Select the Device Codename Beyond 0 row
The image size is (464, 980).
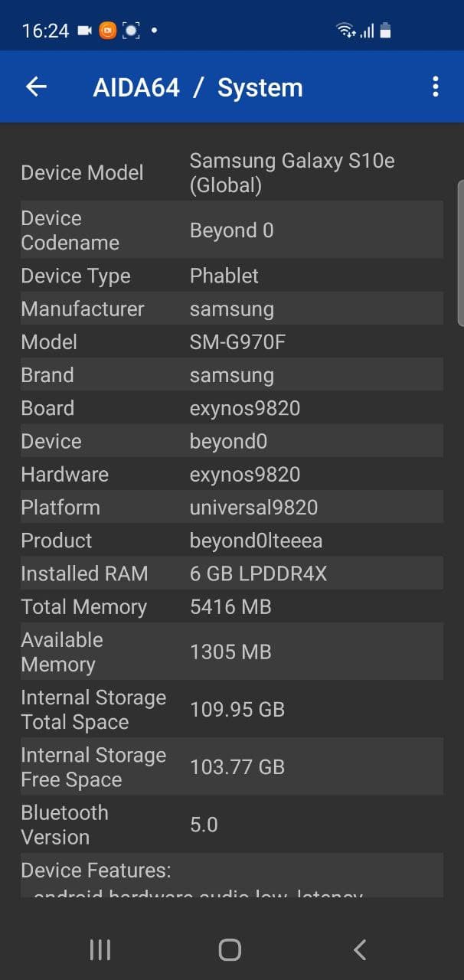point(231,230)
